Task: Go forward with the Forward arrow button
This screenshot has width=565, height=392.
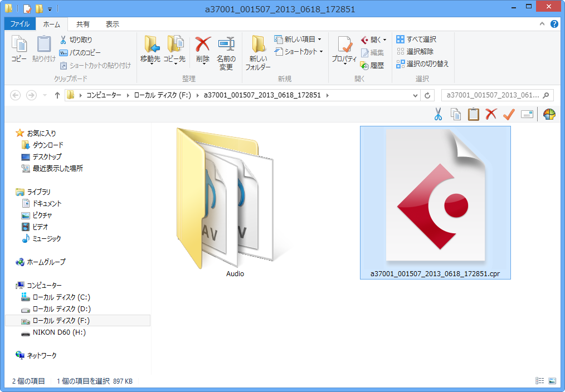Action: coord(31,95)
